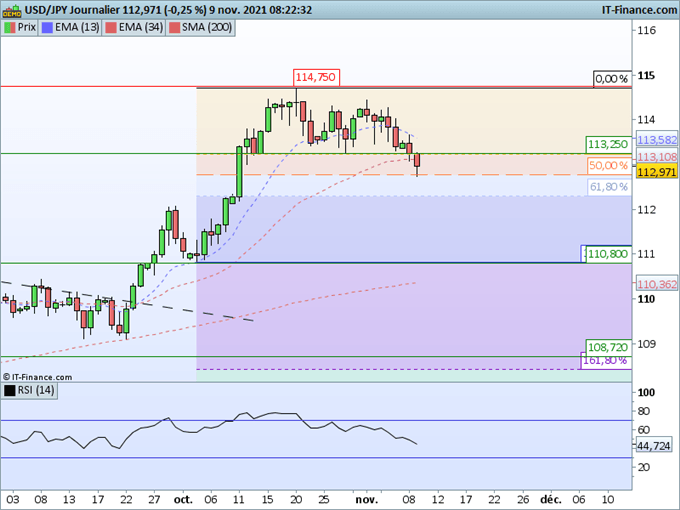Click the nov. label on the time axis
Viewport: 680px width, 510px height.
pyautogui.click(x=366, y=500)
